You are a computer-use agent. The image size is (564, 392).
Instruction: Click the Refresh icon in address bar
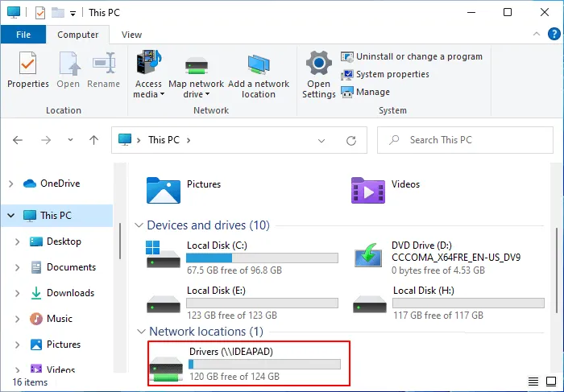click(x=351, y=141)
